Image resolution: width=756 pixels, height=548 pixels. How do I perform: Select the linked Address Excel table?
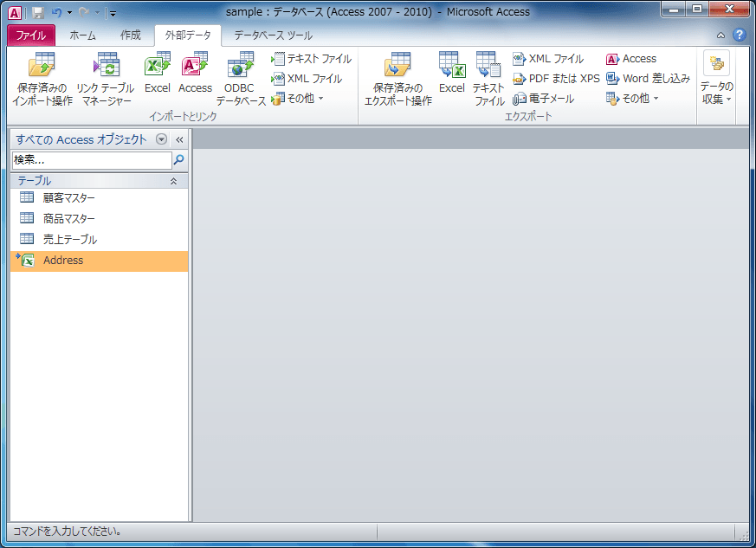pyautogui.click(x=99, y=261)
